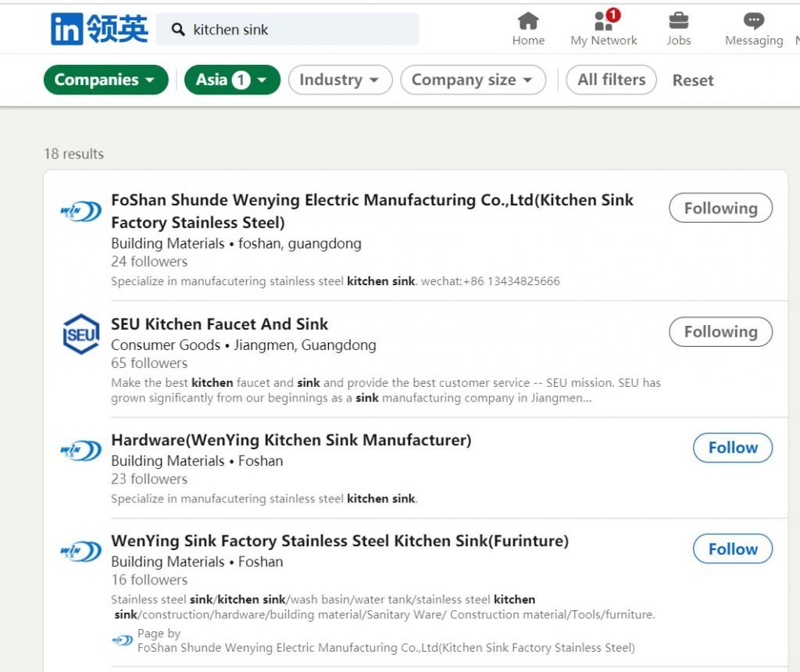Viewport: 800px width, 672px height.
Task: Open the Jobs briefcase icon
Action: [679, 21]
